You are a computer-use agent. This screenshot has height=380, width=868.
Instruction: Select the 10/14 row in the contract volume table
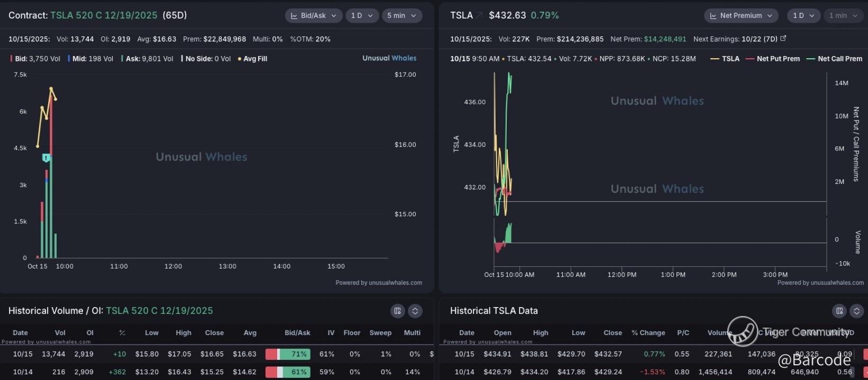click(217, 372)
